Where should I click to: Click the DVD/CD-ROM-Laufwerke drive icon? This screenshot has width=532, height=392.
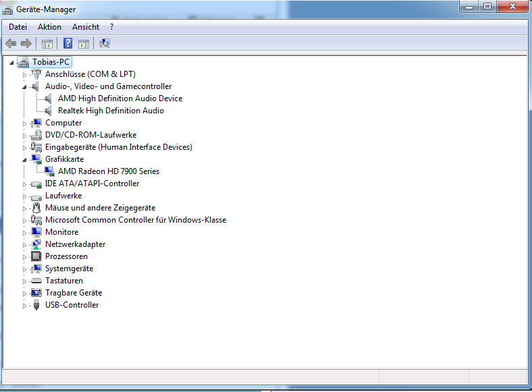point(36,135)
